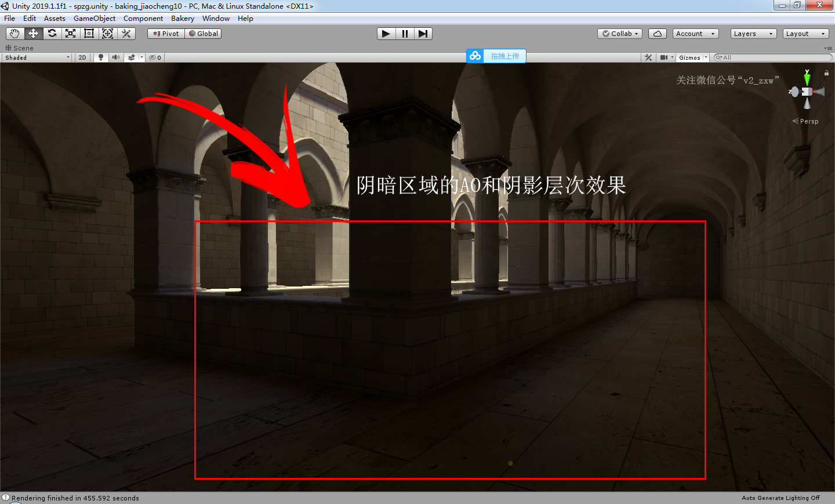Image resolution: width=835 pixels, height=504 pixels.
Task: Click the Unity logo in title bar
Action: (x=5, y=6)
